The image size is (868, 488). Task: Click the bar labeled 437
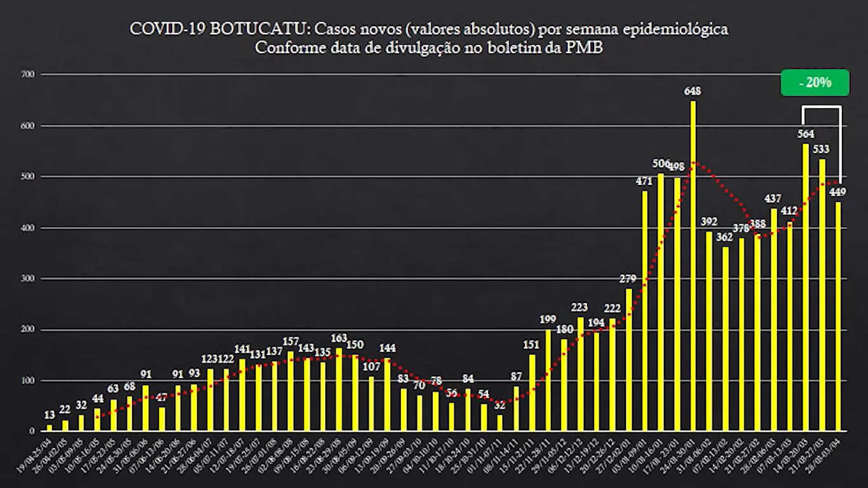(x=774, y=320)
